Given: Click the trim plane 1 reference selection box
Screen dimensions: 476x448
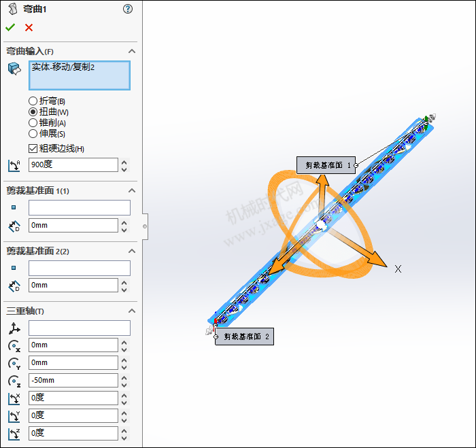Looking at the screenshot, I should (x=80, y=207).
